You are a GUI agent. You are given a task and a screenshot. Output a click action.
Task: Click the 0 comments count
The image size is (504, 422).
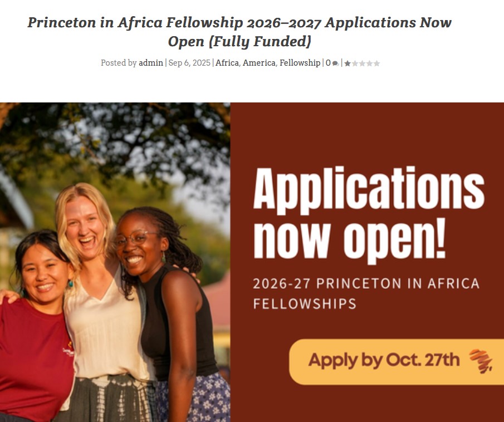(x=328, y=63)
